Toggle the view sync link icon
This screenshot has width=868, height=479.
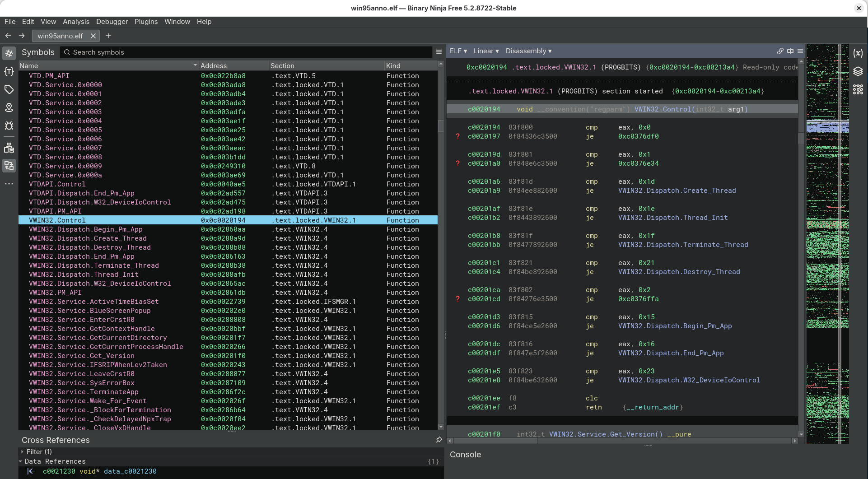point(780,51)
